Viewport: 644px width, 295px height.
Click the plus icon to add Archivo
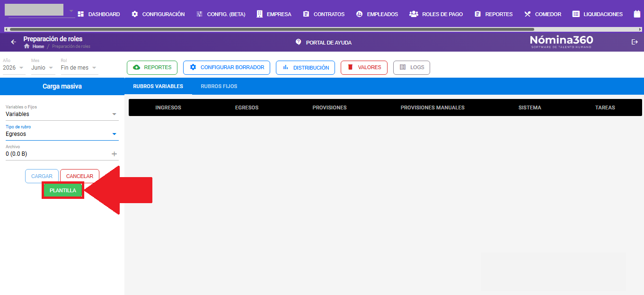point(114,154)
